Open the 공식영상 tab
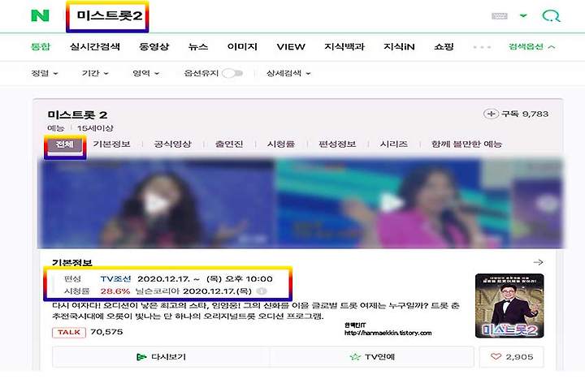The image size is (585, 392). tap(172, 144)
